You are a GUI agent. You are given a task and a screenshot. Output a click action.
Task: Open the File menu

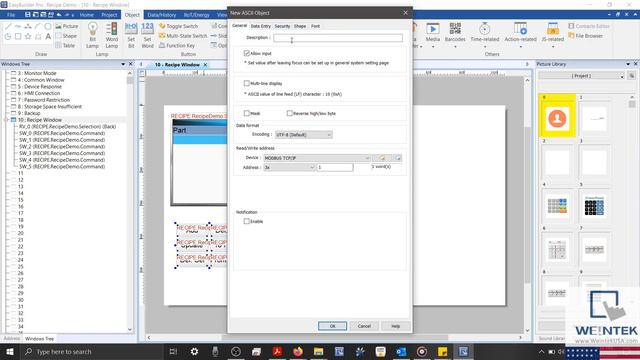11,15
